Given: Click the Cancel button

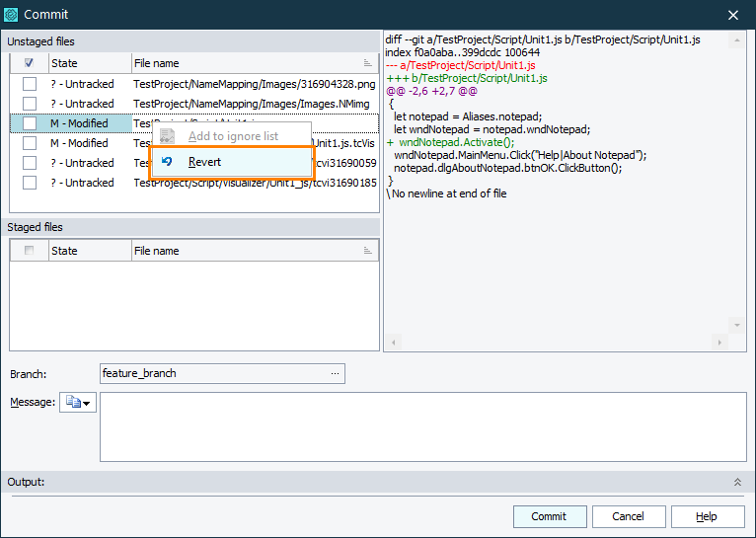Looking at the screenshot, I should [x=628, y=516].
